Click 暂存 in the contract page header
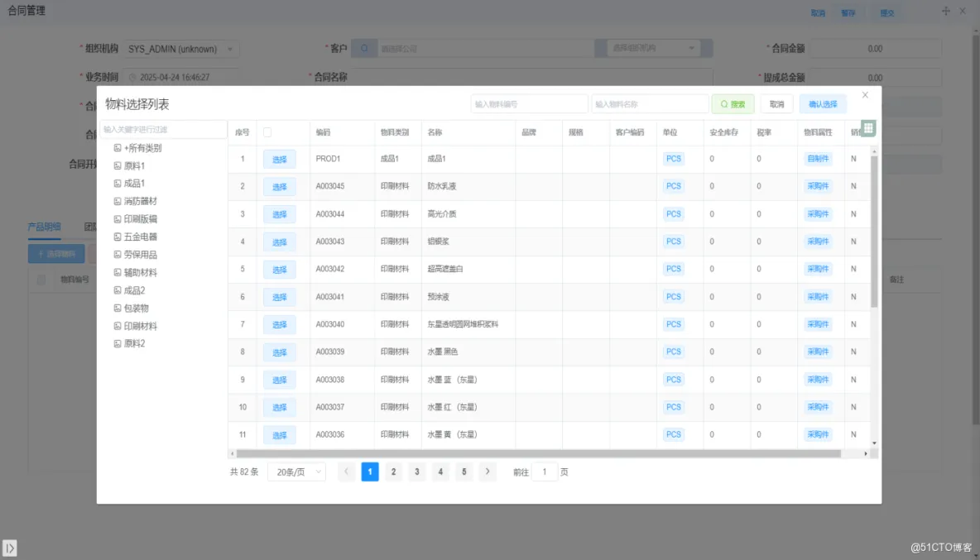Screen dimensions: 980x560 (848, 13)
